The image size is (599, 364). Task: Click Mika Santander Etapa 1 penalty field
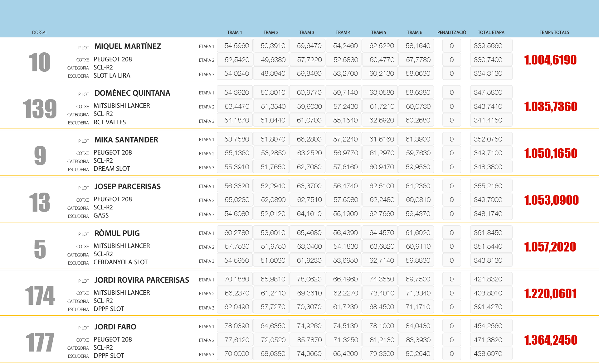[x=451, y=139]
